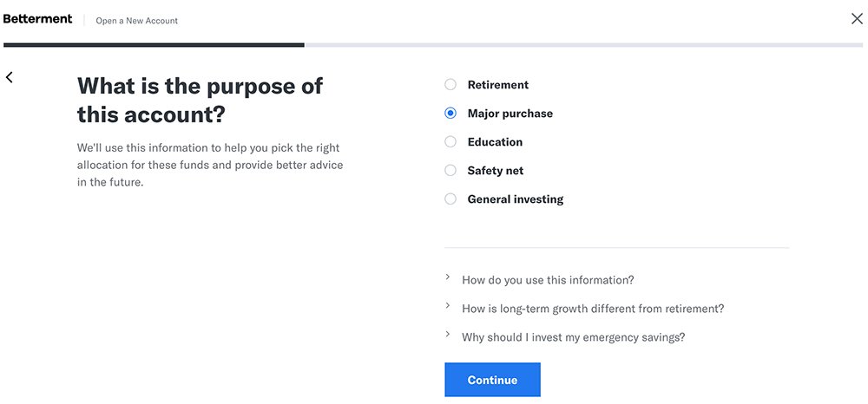Click the progress bar's filled dark section

point(154,45)
